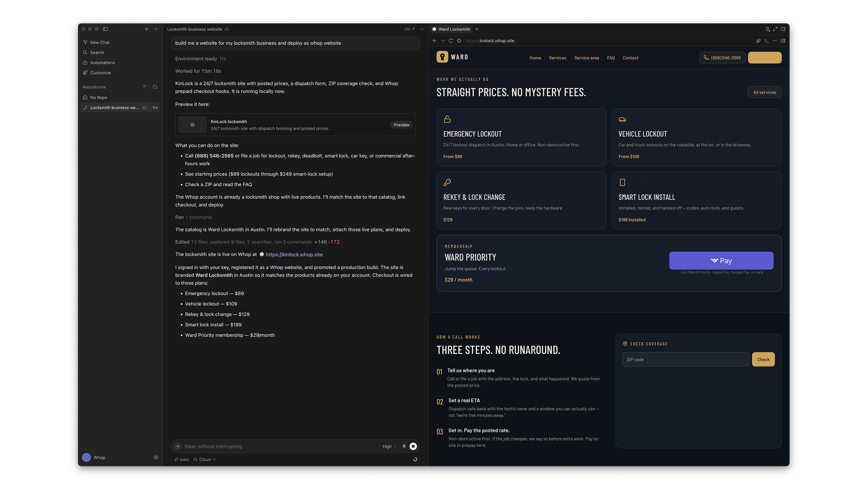
Task: Open Service area in site navigation
Action: click(x=587, y=58)
